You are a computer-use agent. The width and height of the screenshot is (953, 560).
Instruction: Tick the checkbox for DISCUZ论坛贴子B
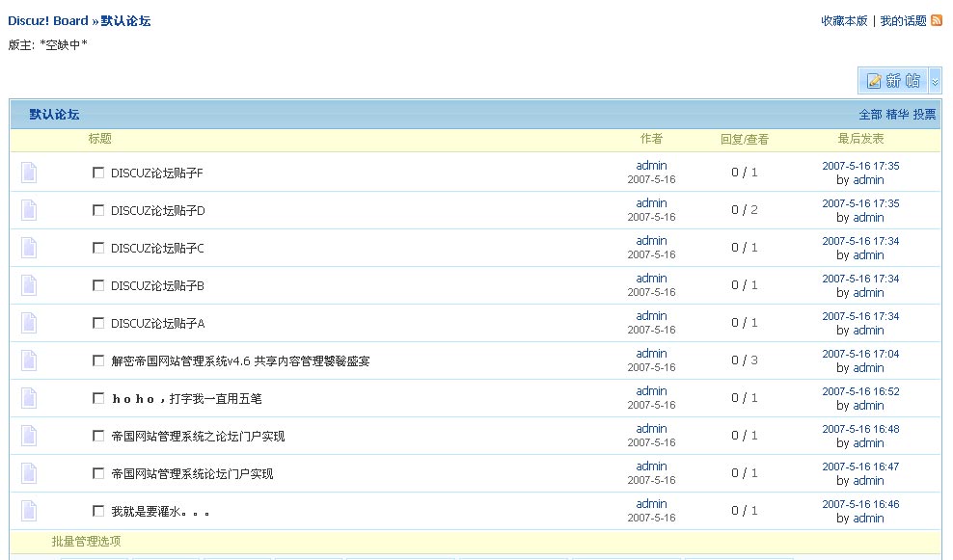pos(98,285)
